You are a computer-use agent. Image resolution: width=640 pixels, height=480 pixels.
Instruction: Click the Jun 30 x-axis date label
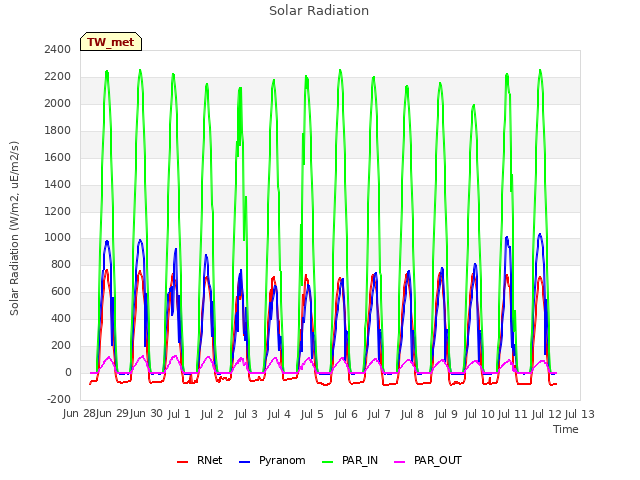[146, 414]
